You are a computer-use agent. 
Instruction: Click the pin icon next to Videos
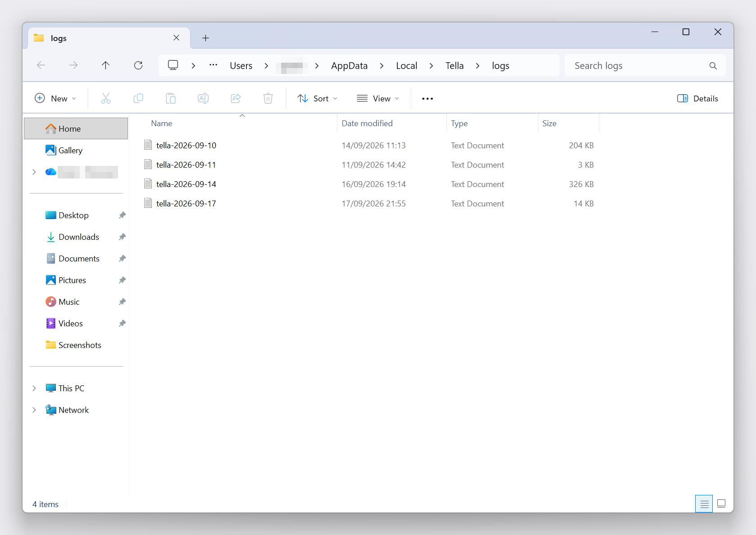pyautogui.click(x=122, y=324)
